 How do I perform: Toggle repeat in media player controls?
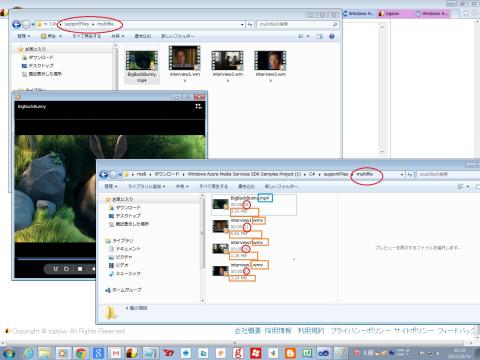[x=66, y=269]
